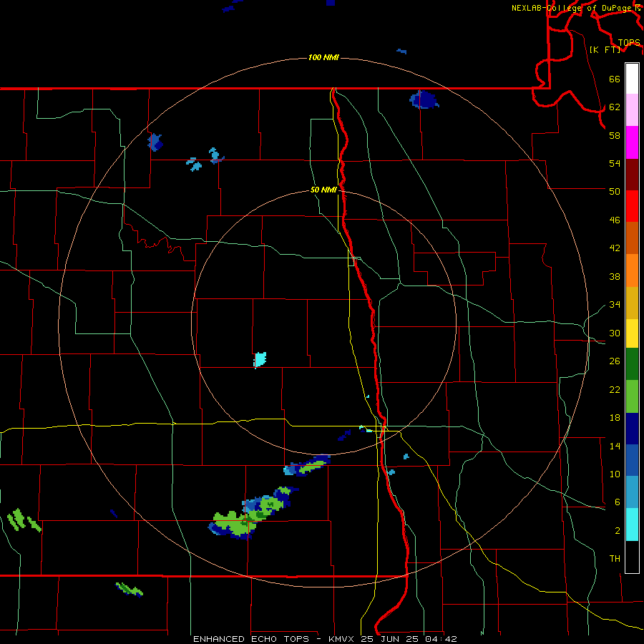Select the magenta band in the legend

[x=632, y=142]
